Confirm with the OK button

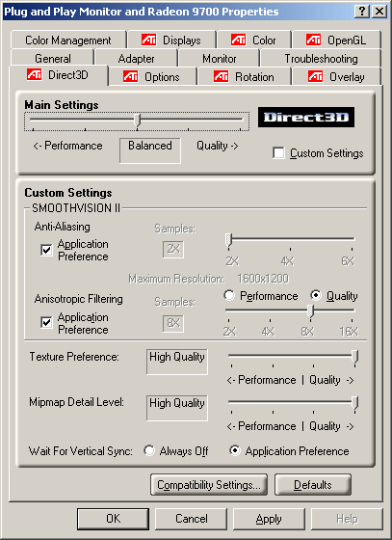pyautogui.click(x=113, y=519)
